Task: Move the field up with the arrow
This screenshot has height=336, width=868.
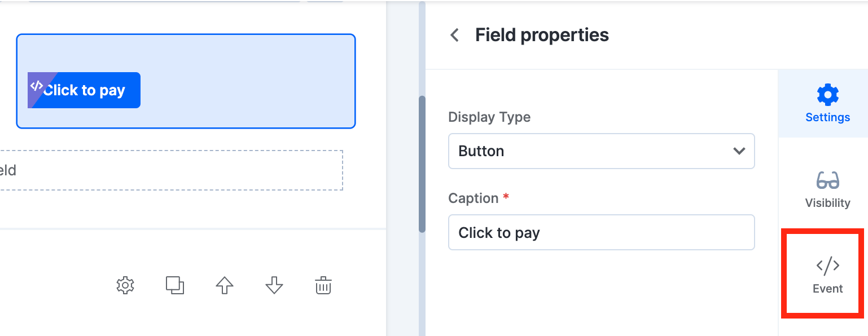Action: [225, 285]
